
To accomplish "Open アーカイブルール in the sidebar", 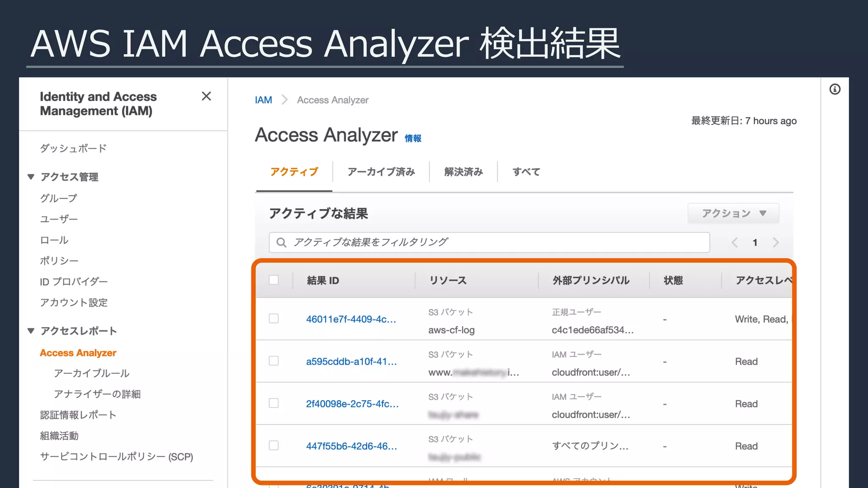I will 92,373.
